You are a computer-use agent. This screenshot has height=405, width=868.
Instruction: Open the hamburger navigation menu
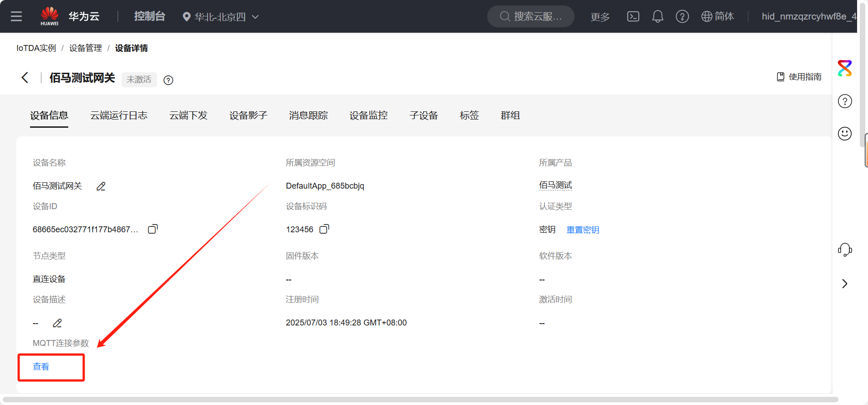click(16, 17)
